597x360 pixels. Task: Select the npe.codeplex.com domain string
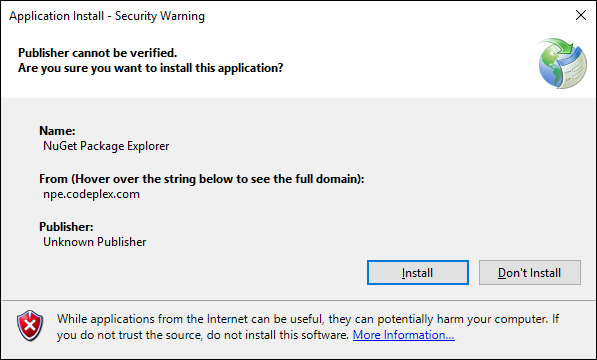[91, 194]
